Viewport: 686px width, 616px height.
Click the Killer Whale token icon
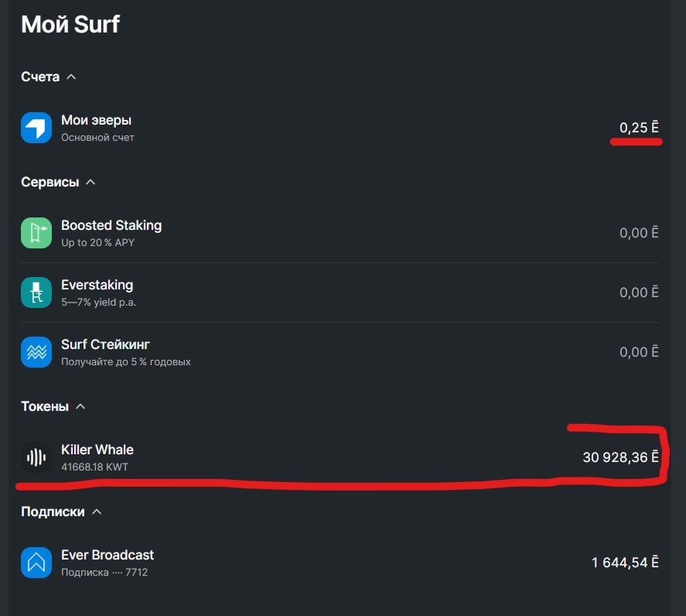(36, 457)
